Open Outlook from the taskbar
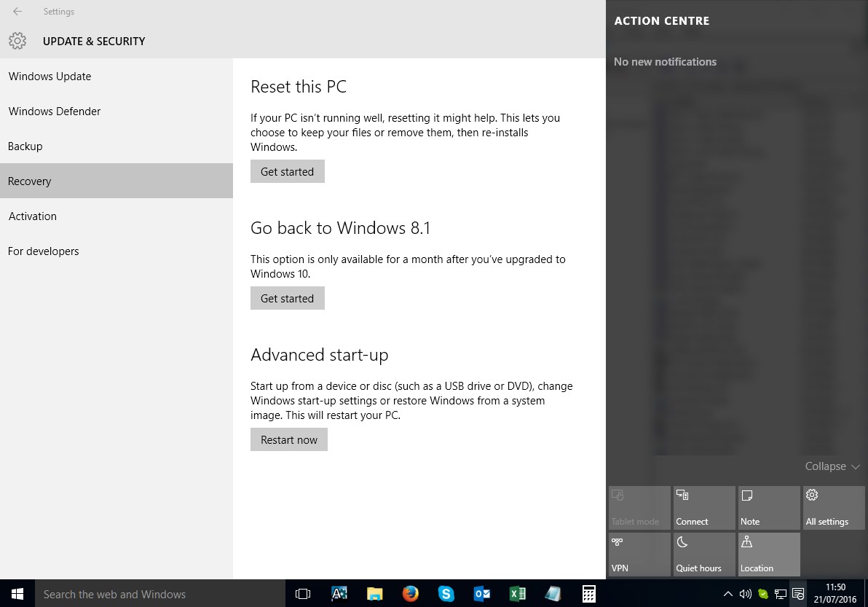 481,594
